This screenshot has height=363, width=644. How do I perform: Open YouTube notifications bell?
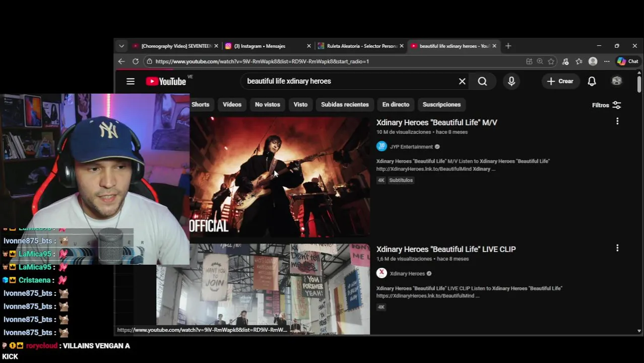coord(592,81)
